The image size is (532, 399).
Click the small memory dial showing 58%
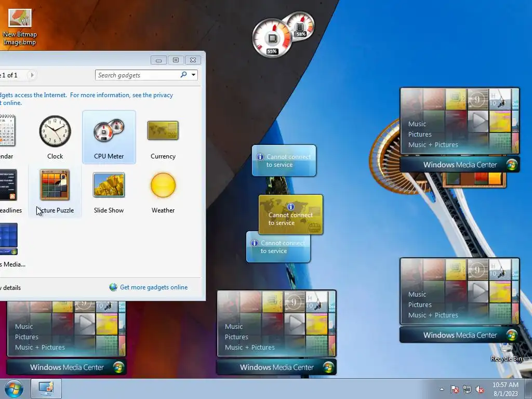[x=300, y=26]
